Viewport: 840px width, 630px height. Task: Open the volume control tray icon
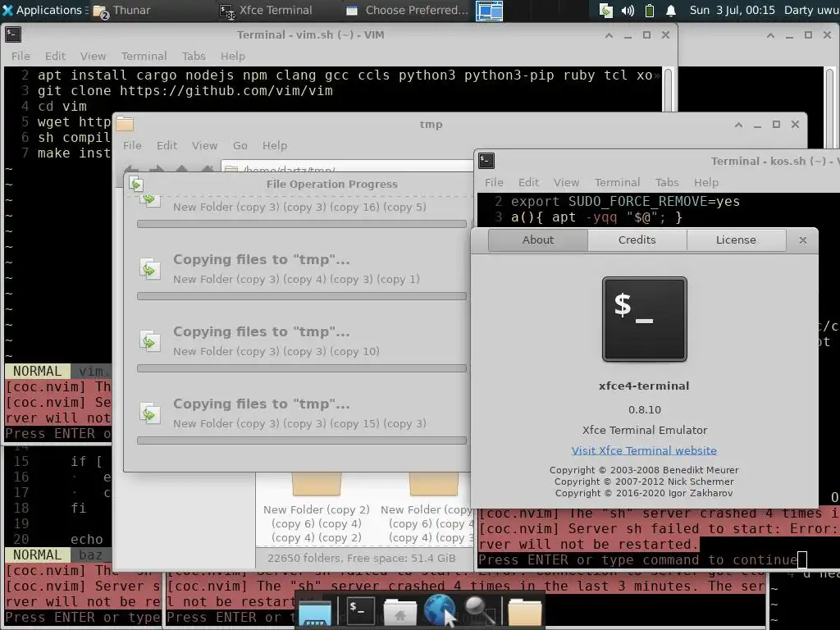(628, 10)
